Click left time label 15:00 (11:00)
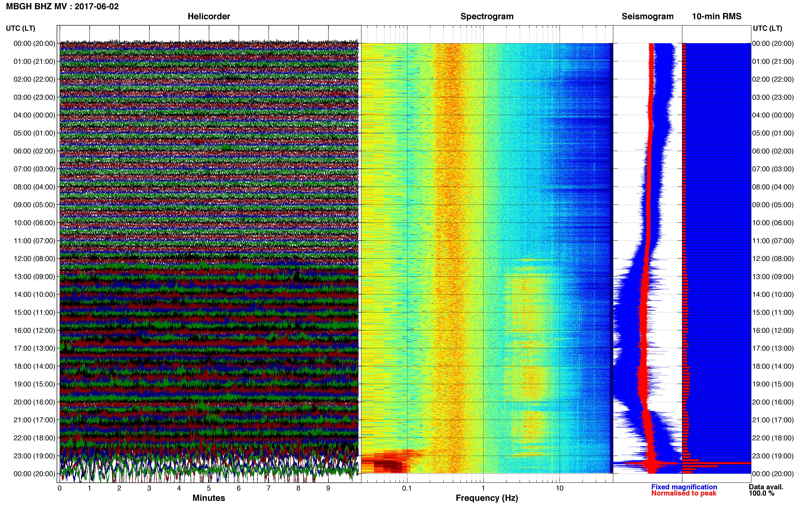 point(34,312)
